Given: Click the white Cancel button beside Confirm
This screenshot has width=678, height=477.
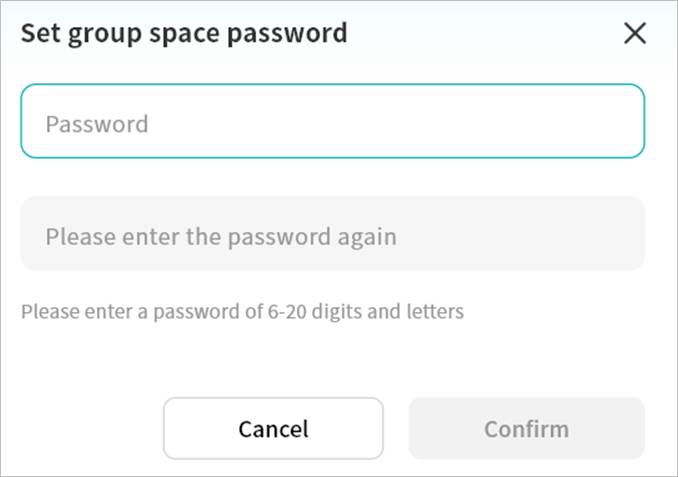Looking at the screenshot, I should coord(273,428).
